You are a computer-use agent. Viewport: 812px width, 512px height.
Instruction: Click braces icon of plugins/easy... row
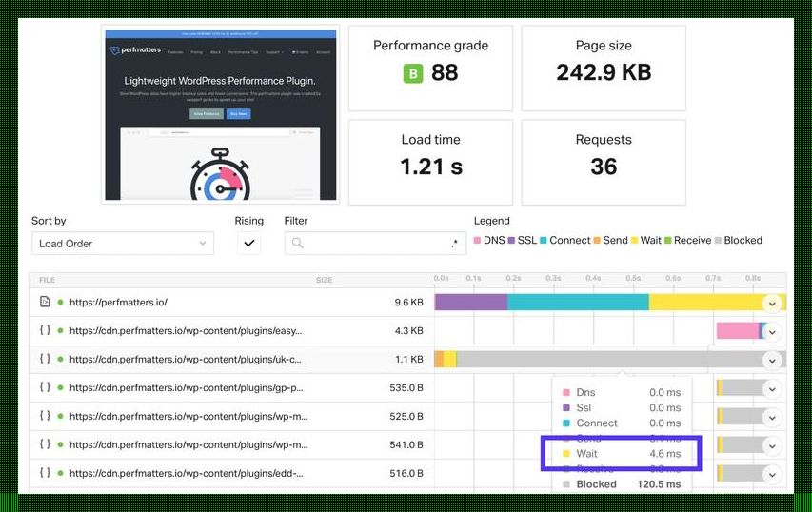[x=45, y=330]
